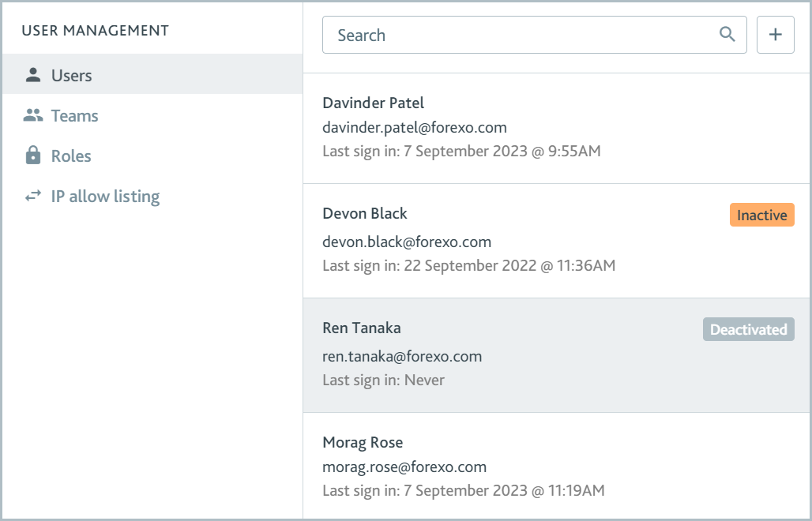The image size is (812, 521).
Task: Select the Roles padlock icon
Action: coord(32,156)
